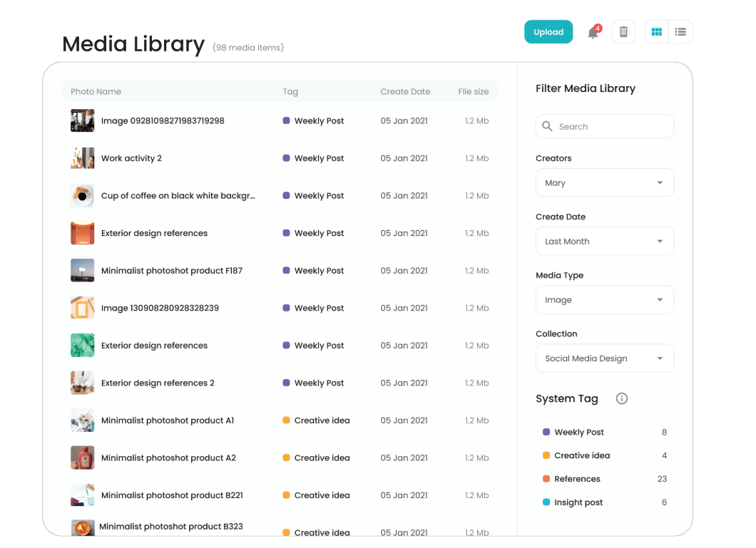Sort by Photo Name column header
Image resolution: width=756 pixels, height=548 pixels.
point(96,91)
